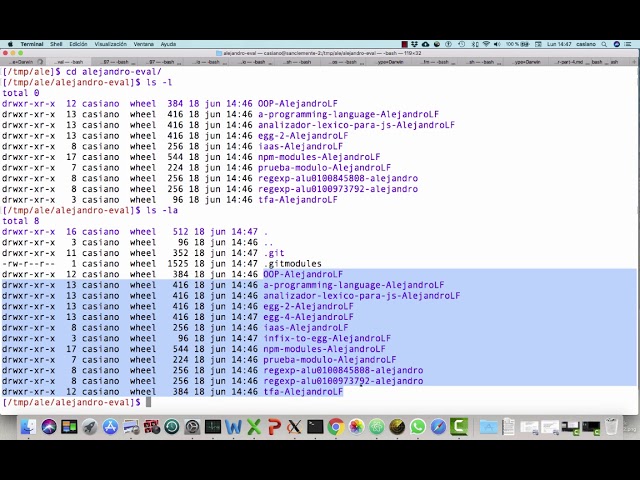Click the Dropbox menu bar icon

414,44
